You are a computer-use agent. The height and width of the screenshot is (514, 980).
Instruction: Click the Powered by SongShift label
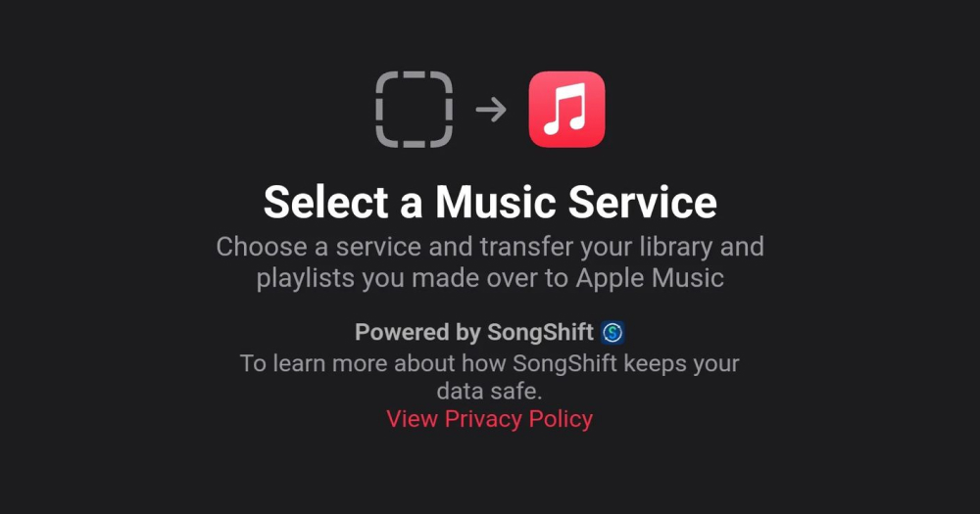tap(473, 332)
